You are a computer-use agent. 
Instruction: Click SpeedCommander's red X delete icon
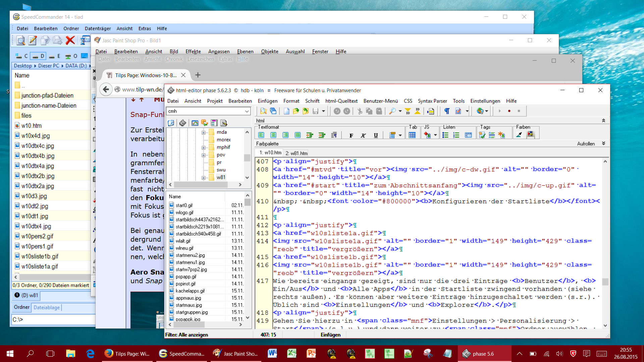point(70,41)
